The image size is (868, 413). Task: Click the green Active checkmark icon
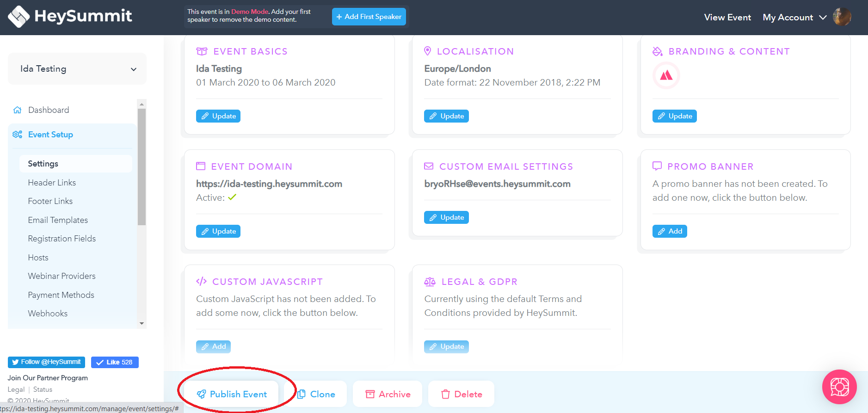pos(232,197)
